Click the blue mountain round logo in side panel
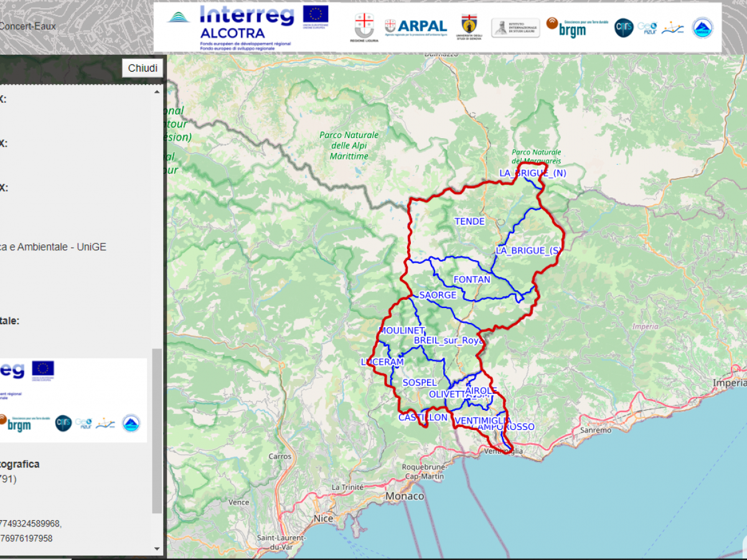Image resolution: width=747 pixels, height=560 pixels. pyautogui.click(x=131, y=423)
